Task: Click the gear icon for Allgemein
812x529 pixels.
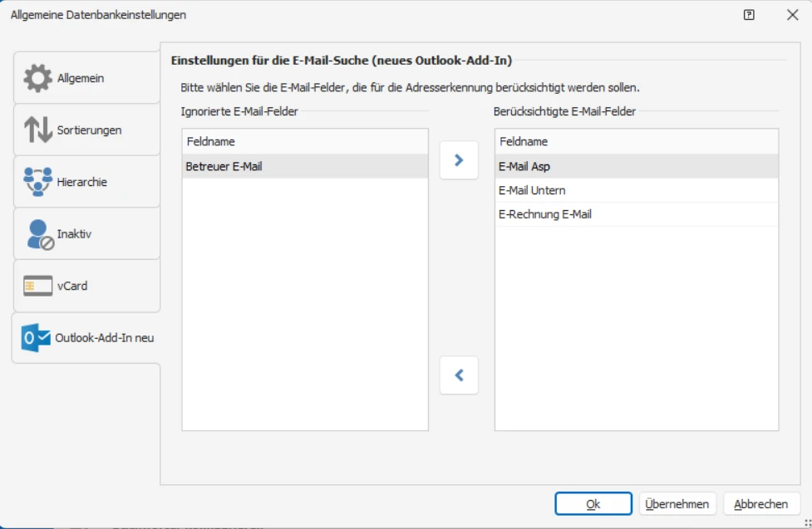Action: 37,78
